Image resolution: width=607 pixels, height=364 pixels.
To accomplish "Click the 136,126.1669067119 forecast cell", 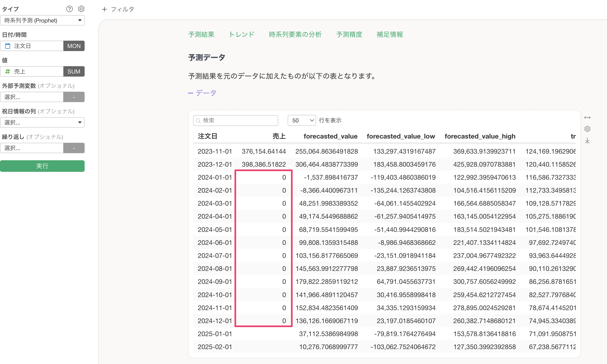I will tap(327, 321).
